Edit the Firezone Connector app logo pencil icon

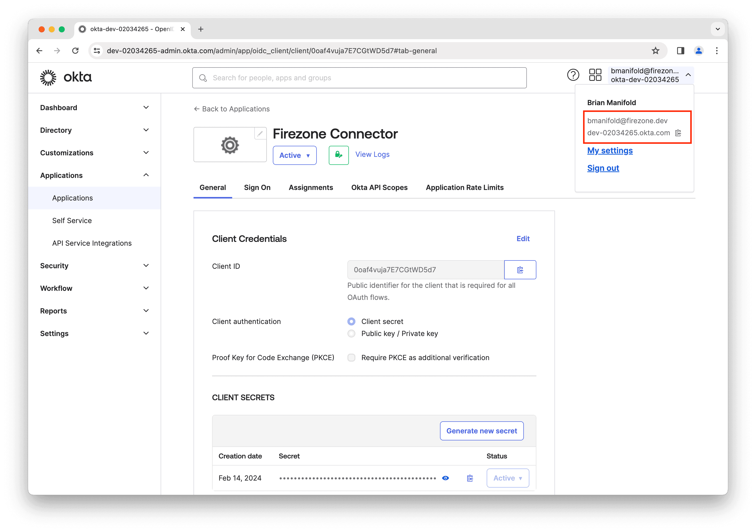tap(260, 133)
